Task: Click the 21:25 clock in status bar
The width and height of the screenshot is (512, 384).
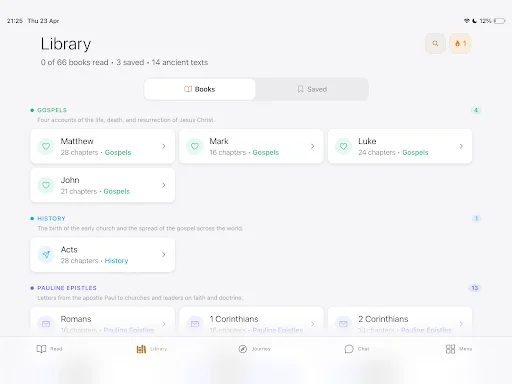Action: pos(15,21)
